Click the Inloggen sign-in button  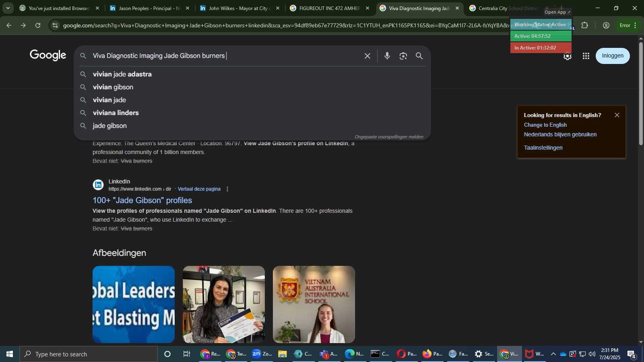pos(613,56)
